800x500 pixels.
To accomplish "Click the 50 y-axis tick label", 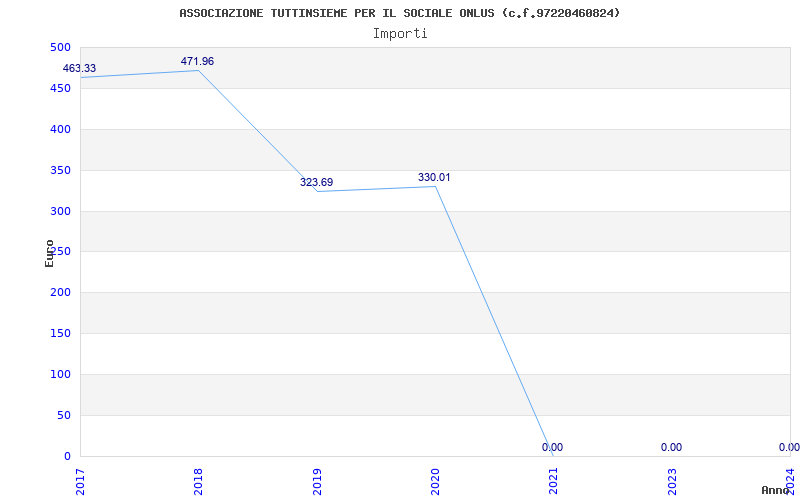I will tap(64, 415).
